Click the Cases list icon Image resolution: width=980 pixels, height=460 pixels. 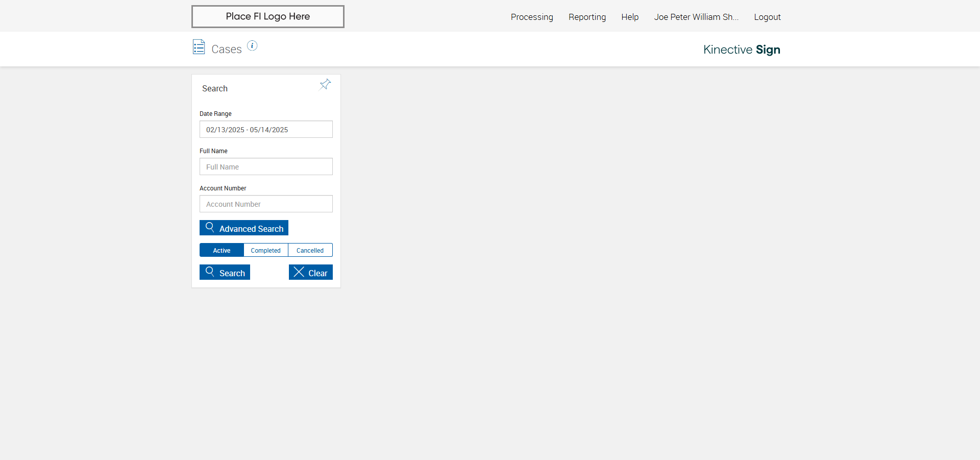coord(199,47)
